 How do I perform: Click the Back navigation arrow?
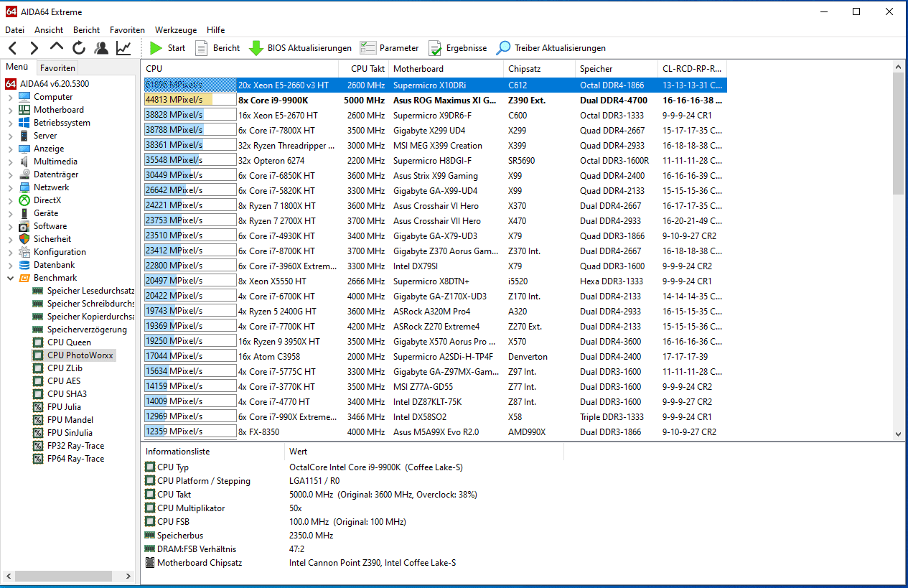point(12,48)
